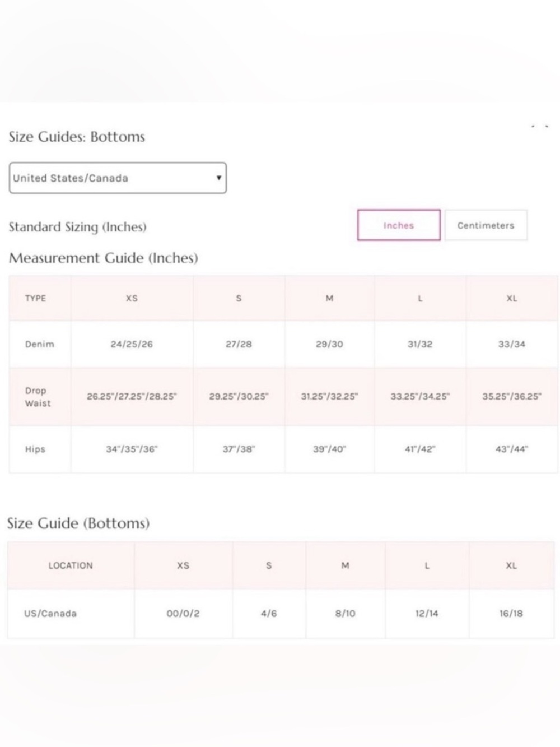Click the 29/30 denim M cell
Screen dimensions: 560x747
[329, 344]
